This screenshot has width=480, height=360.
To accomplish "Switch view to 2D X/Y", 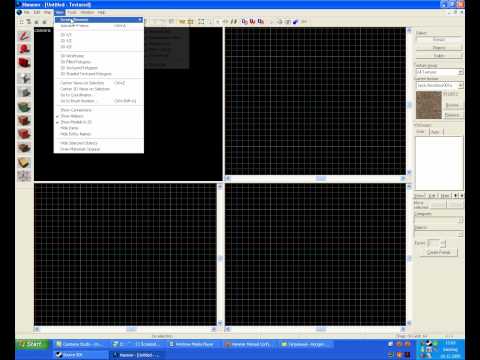I will [x=99, y=35].
